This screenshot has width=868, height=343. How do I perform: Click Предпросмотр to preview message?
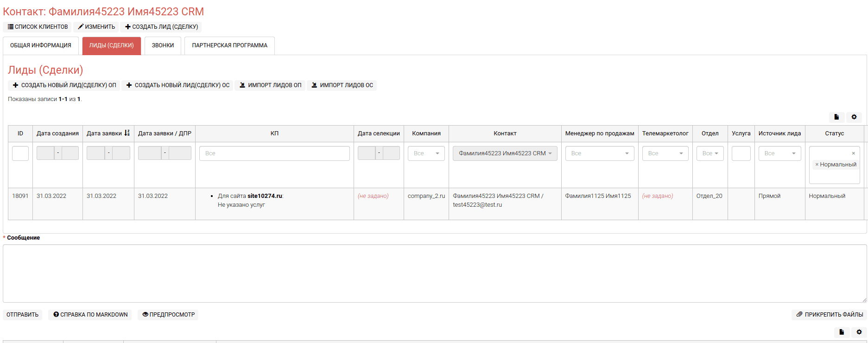[x=168, y=315]
